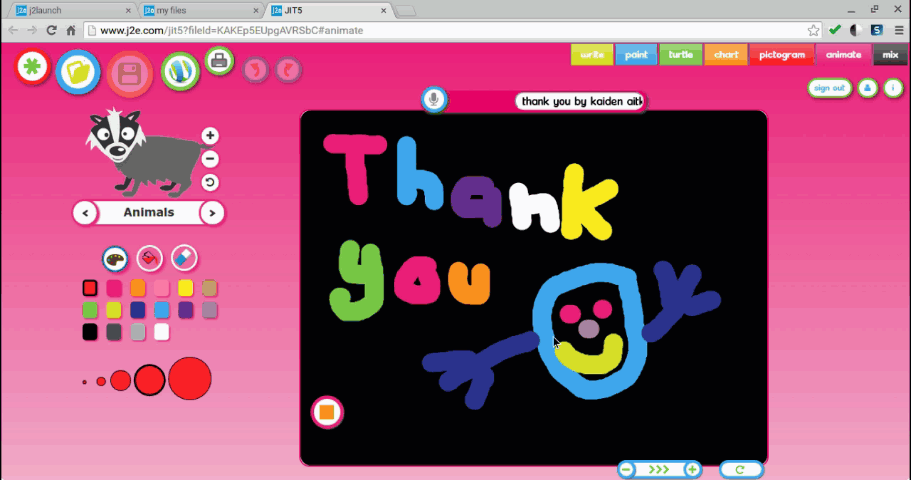Select the eraser tool
The image size is (911, 480).
coord(184,258)
